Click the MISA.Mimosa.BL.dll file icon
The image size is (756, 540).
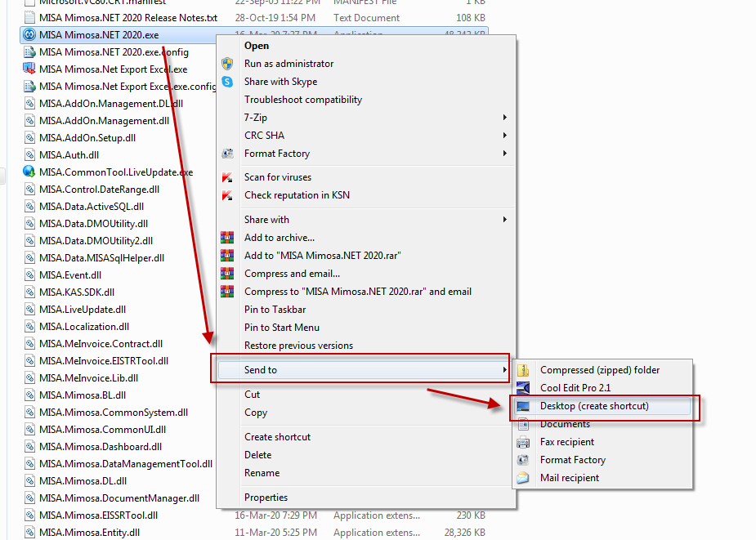click(29, 395)
